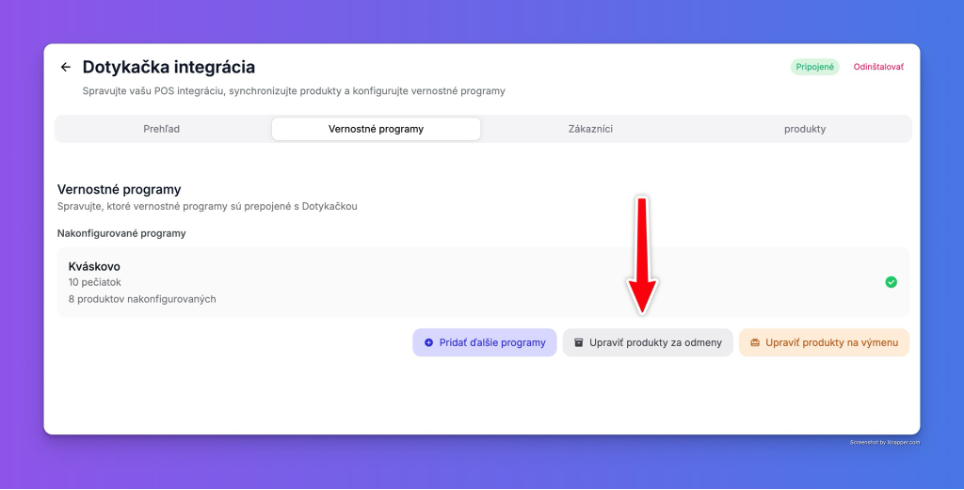Click the Screenshot by Xnapper.com watermark

(x=885, y=442)
